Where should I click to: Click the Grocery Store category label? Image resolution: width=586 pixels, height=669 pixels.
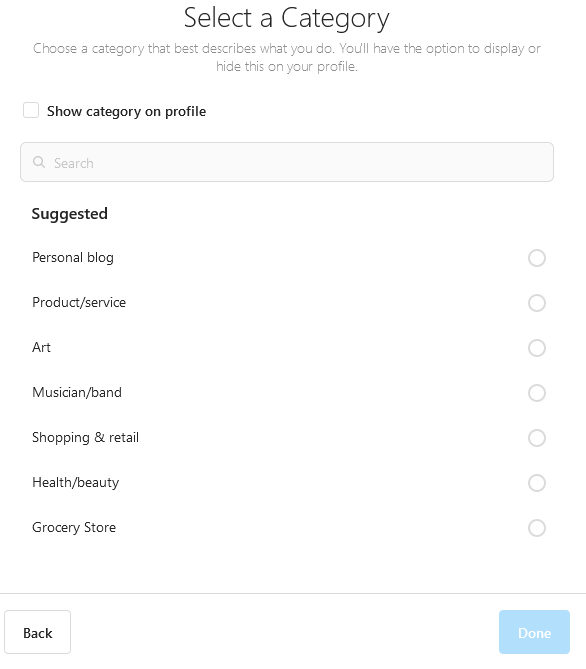click(74, 528)
